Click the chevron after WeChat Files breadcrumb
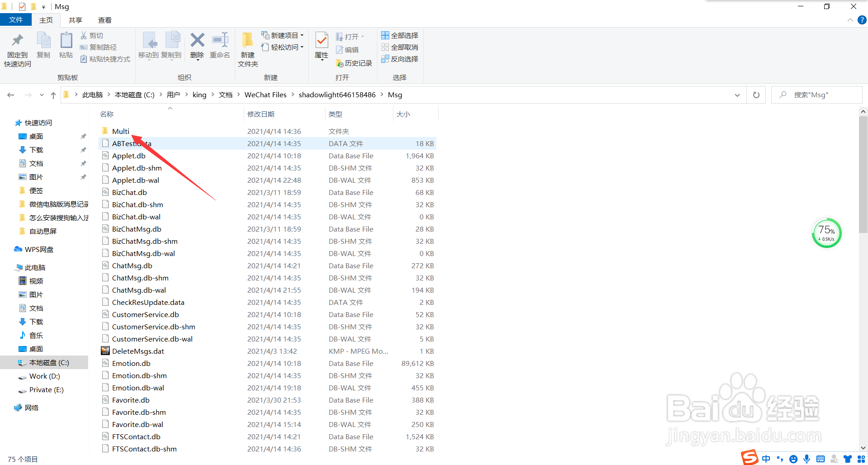The width and height of the screenshot is (868, 465). coord(292,95)
